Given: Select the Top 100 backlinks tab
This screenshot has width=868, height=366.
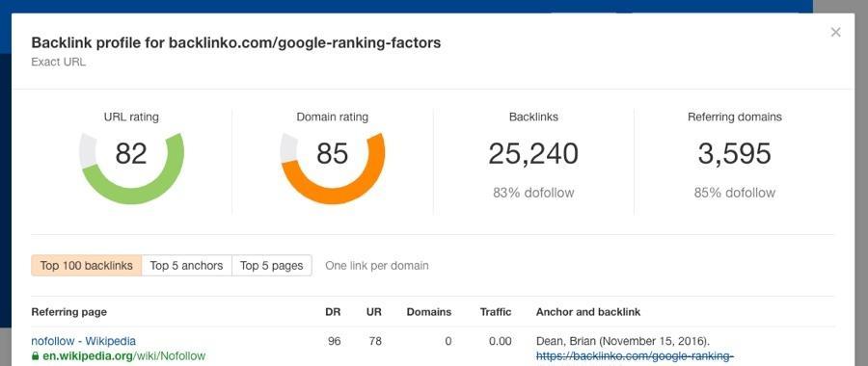Looking at the screenshot, I should pos(87,266).
